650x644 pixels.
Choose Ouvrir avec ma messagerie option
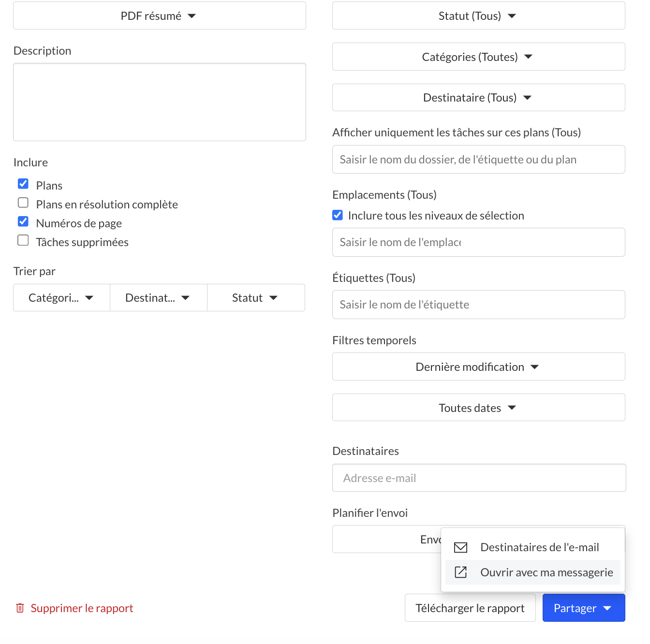533,572
